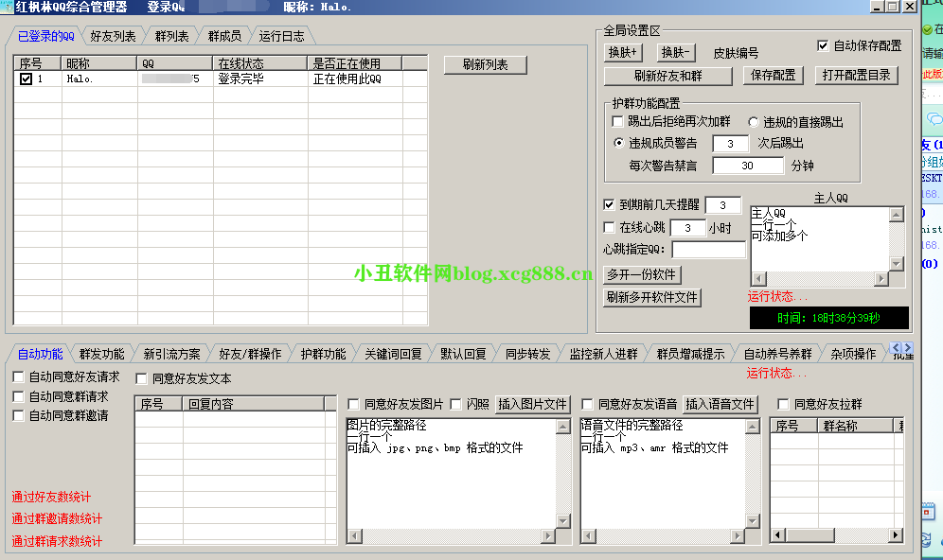Click the 换肤+ button
943x560 pixels.
(623, 52)
